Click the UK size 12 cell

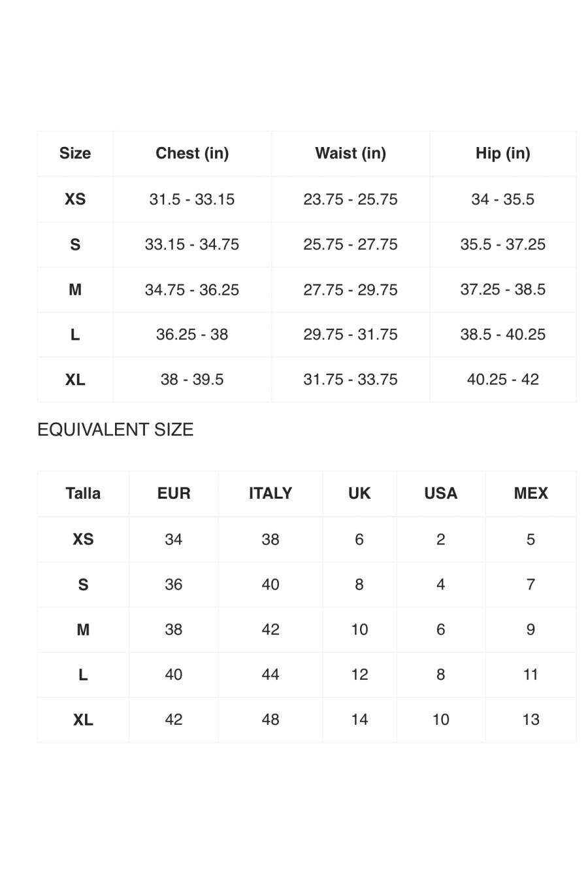tap(359, 675)
